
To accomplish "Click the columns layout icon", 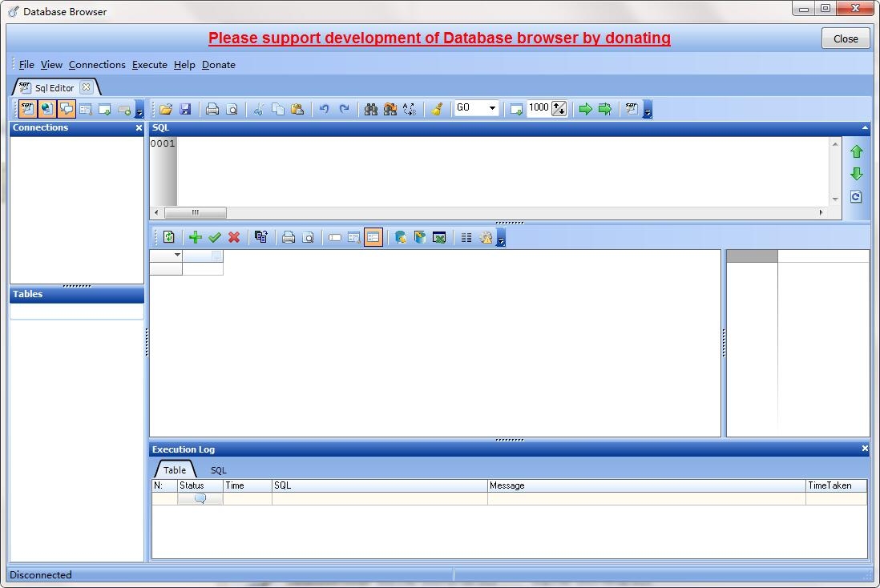I will point(466,237).
